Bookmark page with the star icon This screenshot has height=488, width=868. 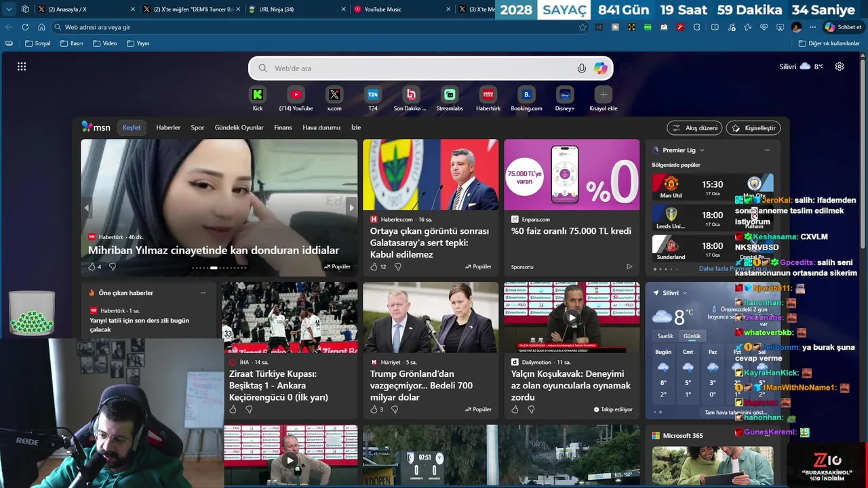click(x=583, y=27)
